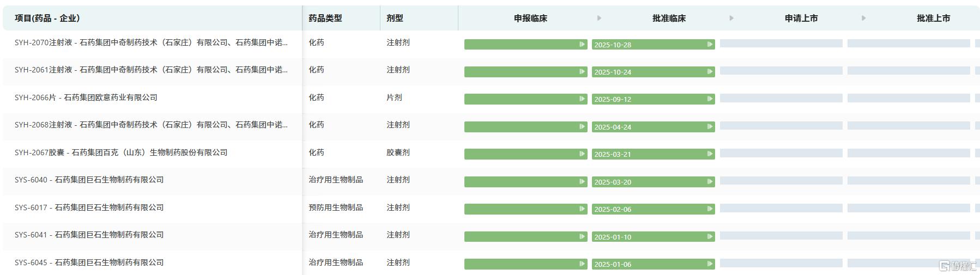Click 2025-10-24 approval bar for SYH-2061

pyautogui.click(x=653, y=72)
